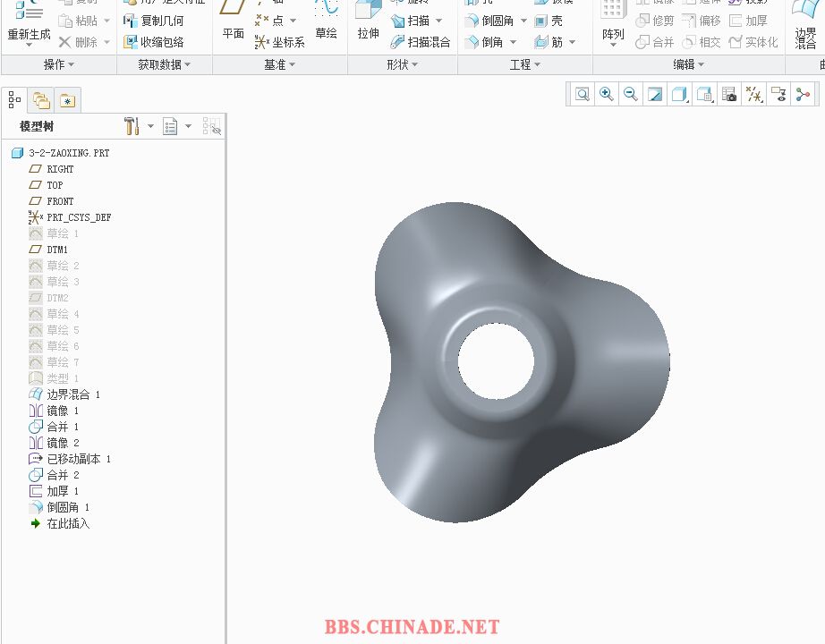Select the 收缩包络 (Shrinkwrap) tool

[x=153, y=42]
